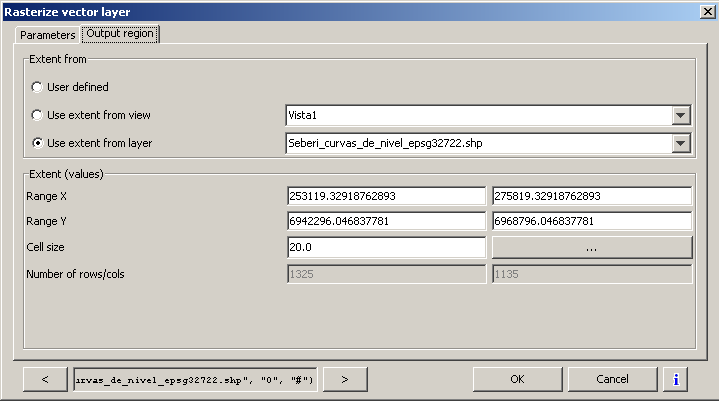This screenshot has width=719, height=401.
Task: Choose Use extent from view radio button
Action: [x=38, y=115]
